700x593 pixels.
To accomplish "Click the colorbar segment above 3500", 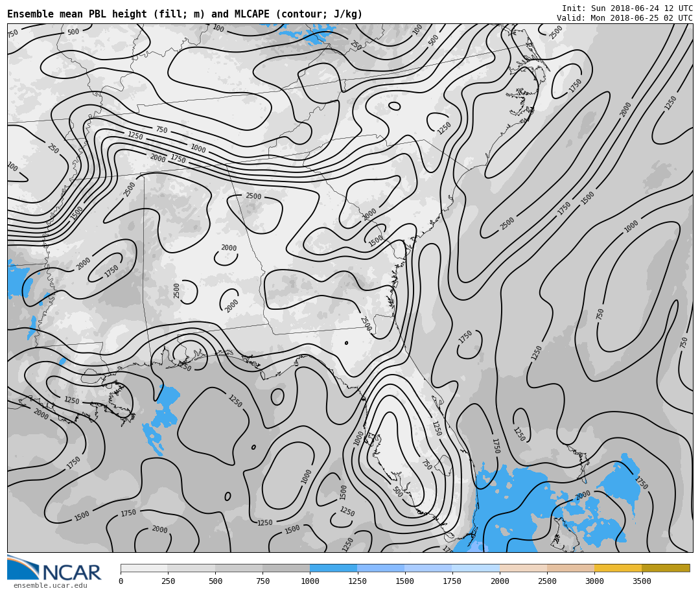I will tap(666, 568).
